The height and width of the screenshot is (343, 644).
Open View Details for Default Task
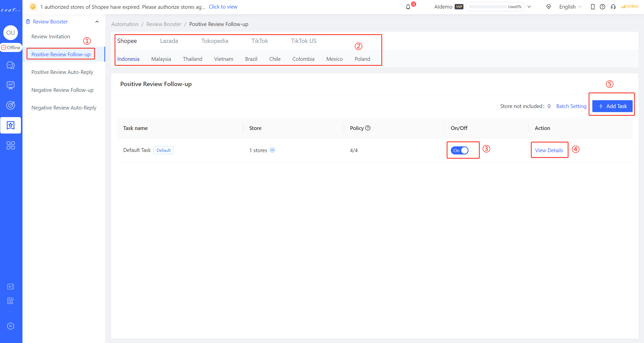click(549, 150)
